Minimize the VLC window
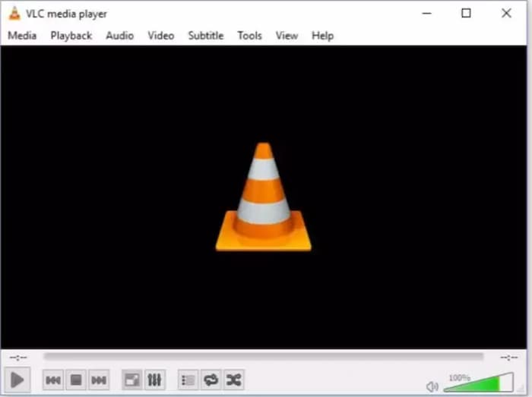This screenshot has width=532, height=397. pyautogui.click(x=427, y=13)
